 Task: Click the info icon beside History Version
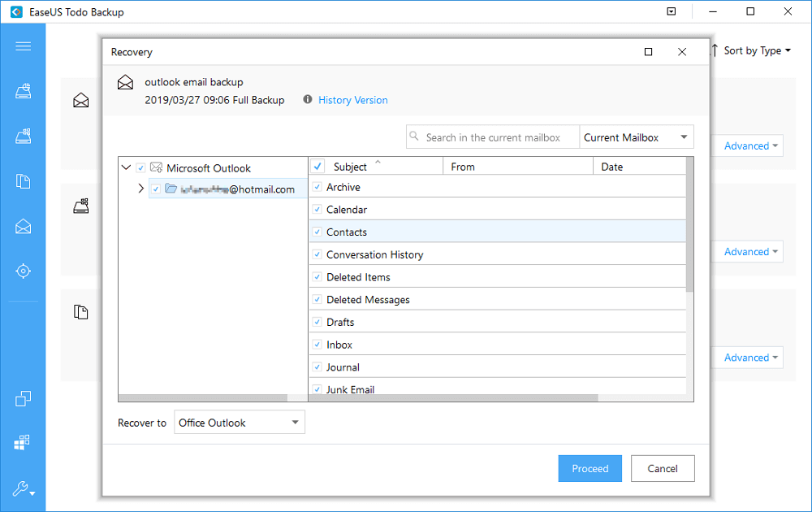(x=308, y=99)
